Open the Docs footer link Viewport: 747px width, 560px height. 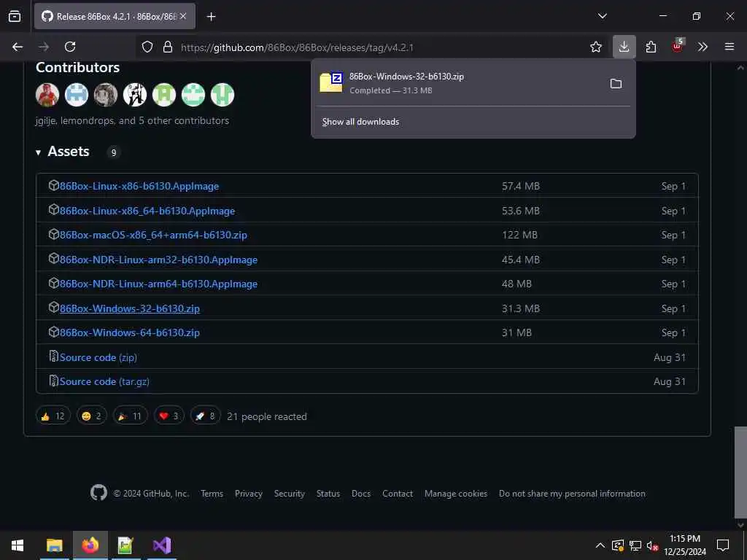[x=361, y=494]
